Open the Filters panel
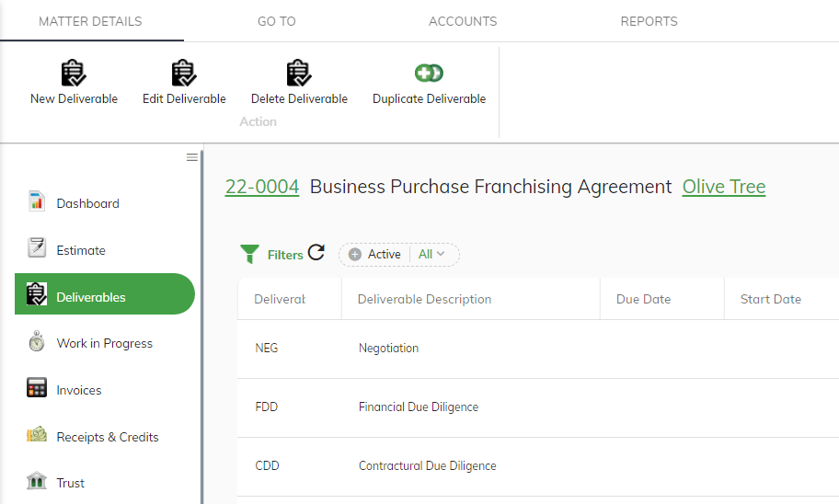 tap(271, 254)
